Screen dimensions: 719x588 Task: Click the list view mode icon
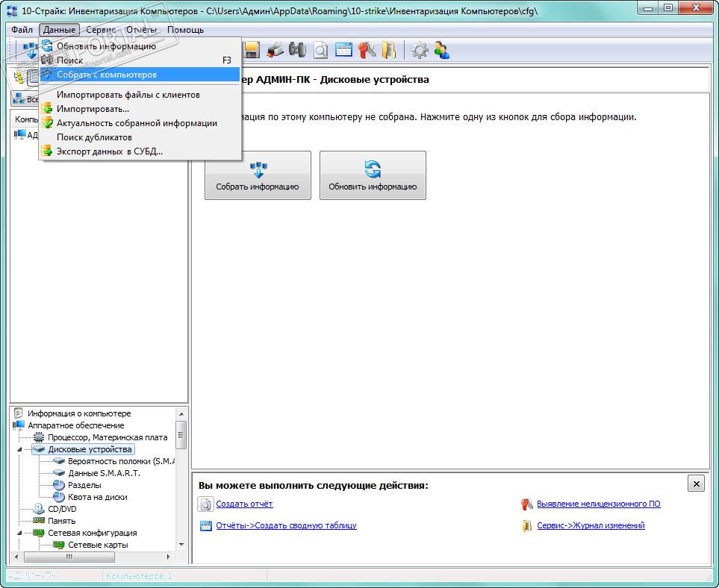[x=33, y=78]
